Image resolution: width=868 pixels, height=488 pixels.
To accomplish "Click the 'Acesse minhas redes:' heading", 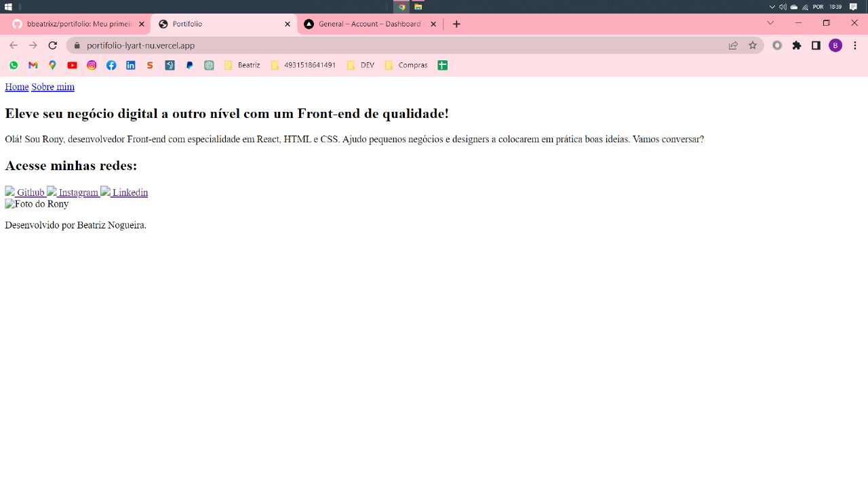I will tap(71, 166).
